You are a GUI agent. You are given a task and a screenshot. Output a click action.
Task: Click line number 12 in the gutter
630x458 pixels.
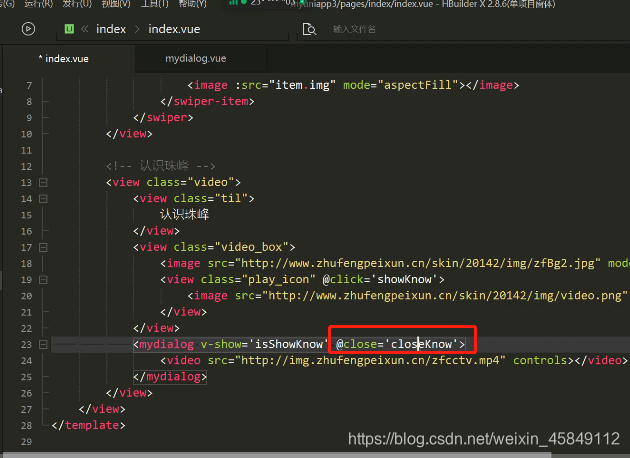26,166
